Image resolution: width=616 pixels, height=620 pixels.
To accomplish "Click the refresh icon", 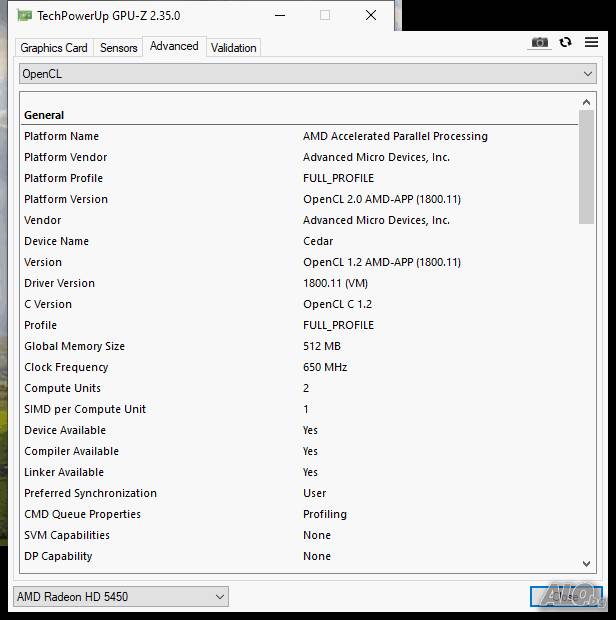I will tap(565, 42).
